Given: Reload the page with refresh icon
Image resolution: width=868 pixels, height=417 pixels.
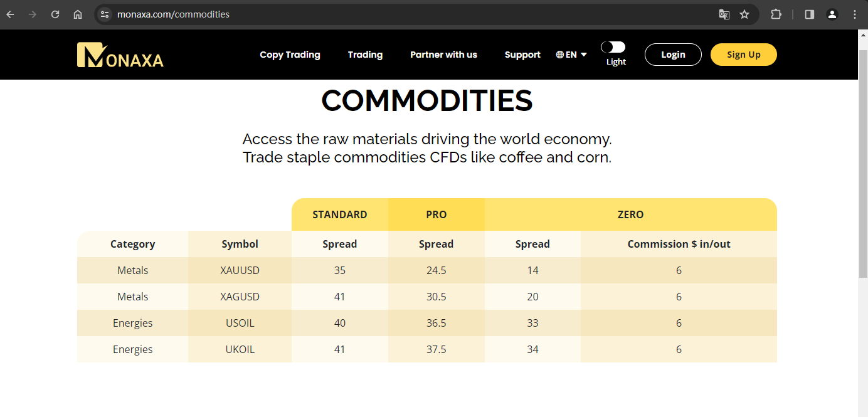Looking at the screenshot, I should 55,14.
